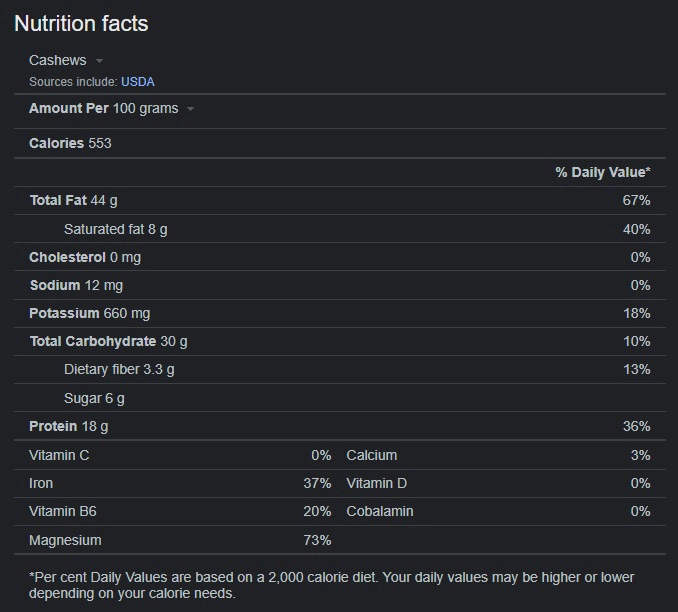This screenshot has height=612, width=678.
Task: Open the Cashews food selector dropdown
Action: tap(66, 61)
